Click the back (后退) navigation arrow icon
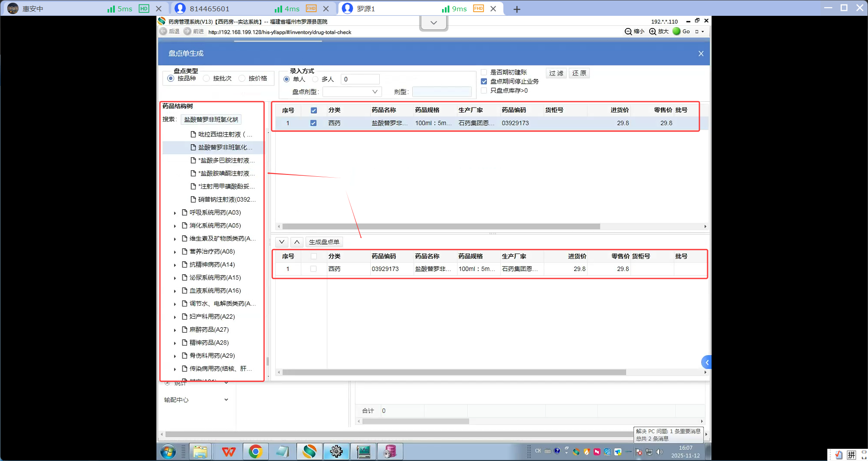 [x=163, y=32]
